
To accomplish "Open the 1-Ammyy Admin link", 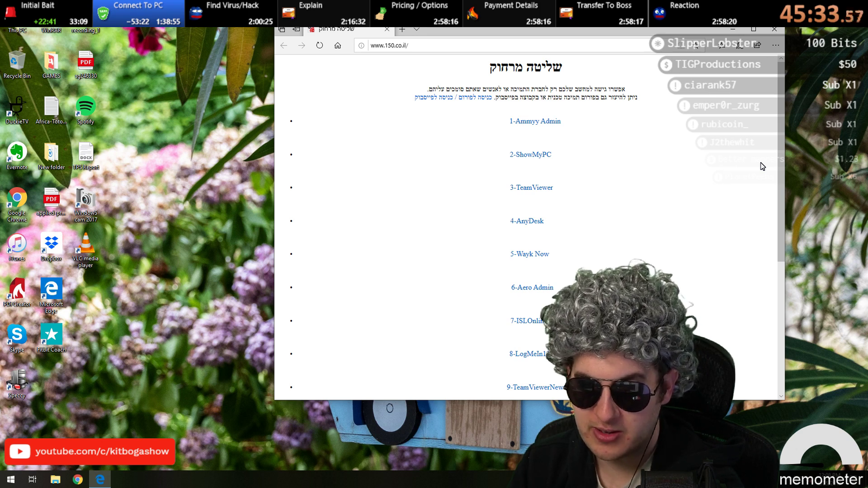I will pyautogui.click(x=535, y=121).
